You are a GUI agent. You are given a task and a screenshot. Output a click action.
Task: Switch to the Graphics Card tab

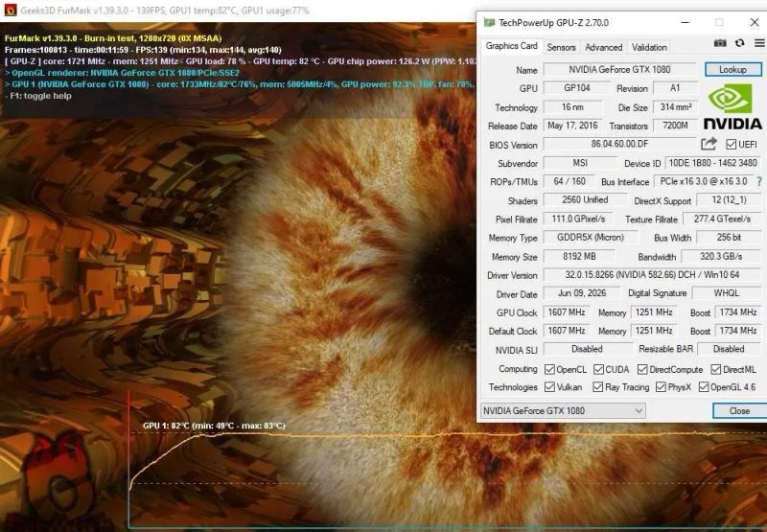pos(511,46)
